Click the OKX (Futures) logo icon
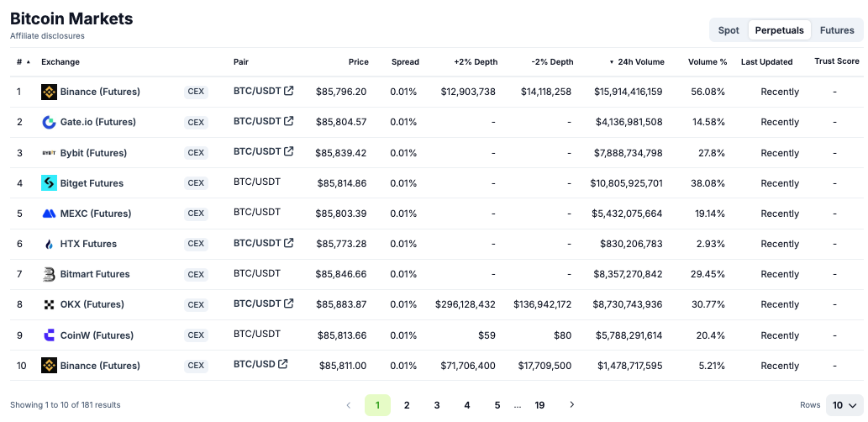 click(x=49, y=304)
